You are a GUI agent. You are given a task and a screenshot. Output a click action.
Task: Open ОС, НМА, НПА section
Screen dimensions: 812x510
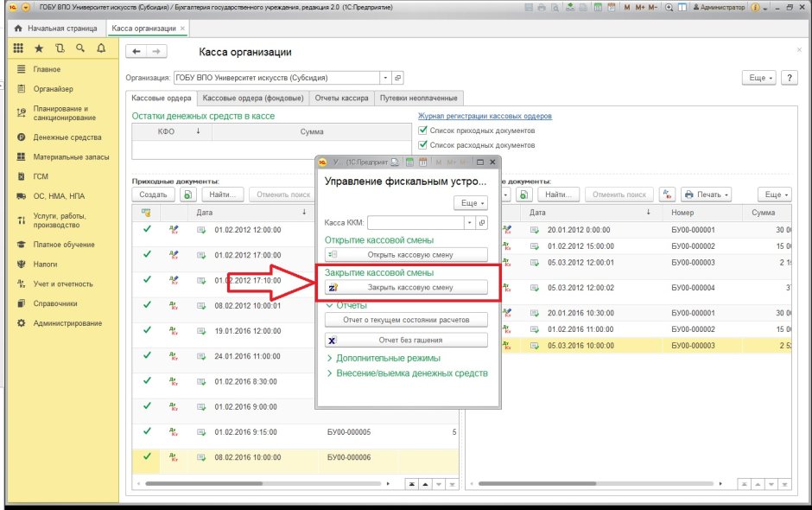pyautogui.click(x=59, y=196)
